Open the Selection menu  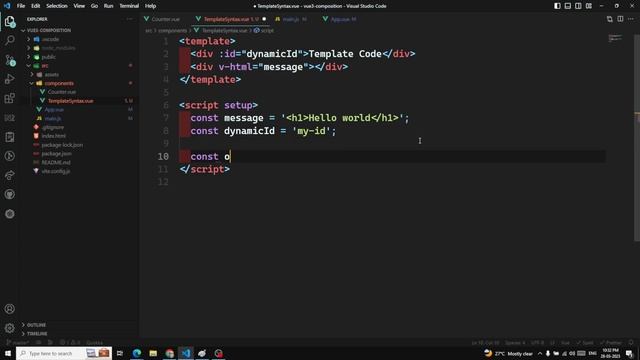tap(57, 6)
